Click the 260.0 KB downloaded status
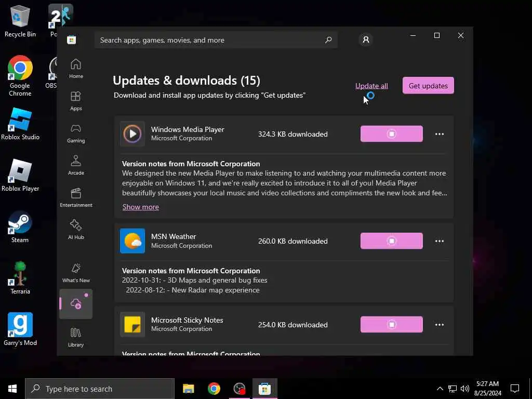Viewport: 532px width, 399px height. point(293,241)
